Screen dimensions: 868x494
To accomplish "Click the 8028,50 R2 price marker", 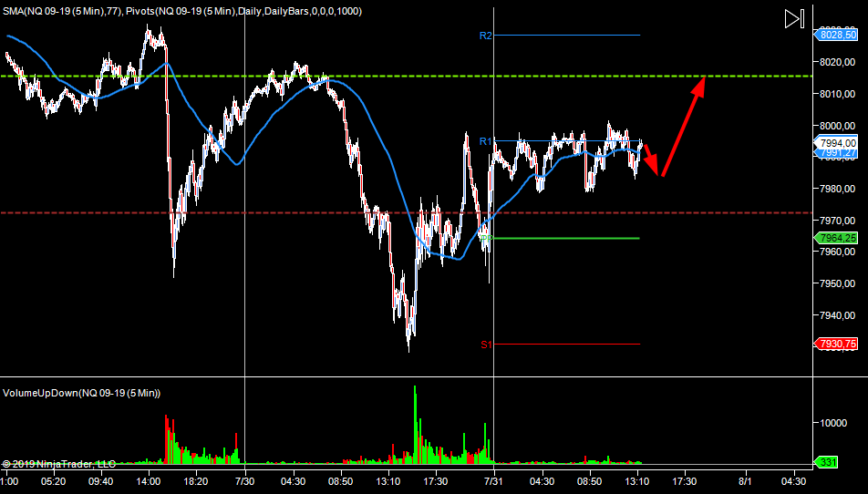I will pyautogui.click(x=836, y=35).
